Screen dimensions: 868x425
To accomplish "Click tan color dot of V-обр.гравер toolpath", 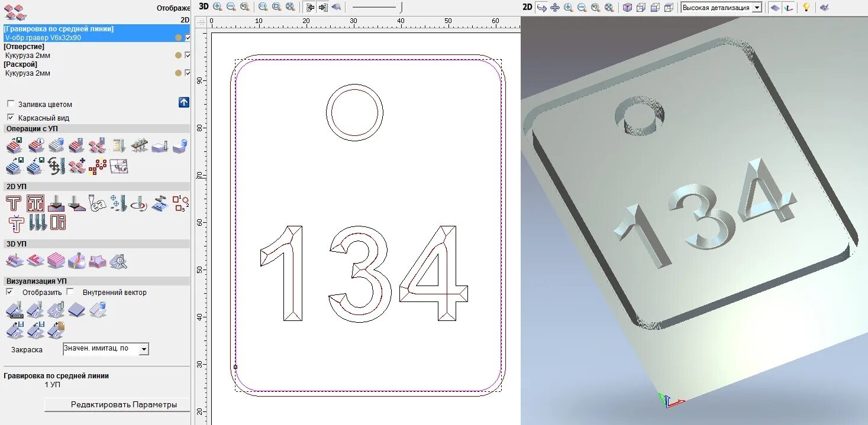I will [x=178, y=37].
